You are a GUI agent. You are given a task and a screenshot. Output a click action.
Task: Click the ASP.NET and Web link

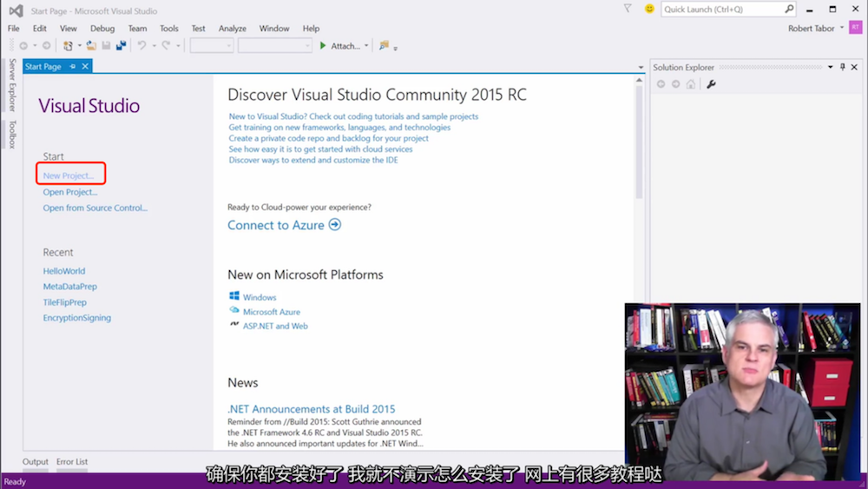coord(275,327)
